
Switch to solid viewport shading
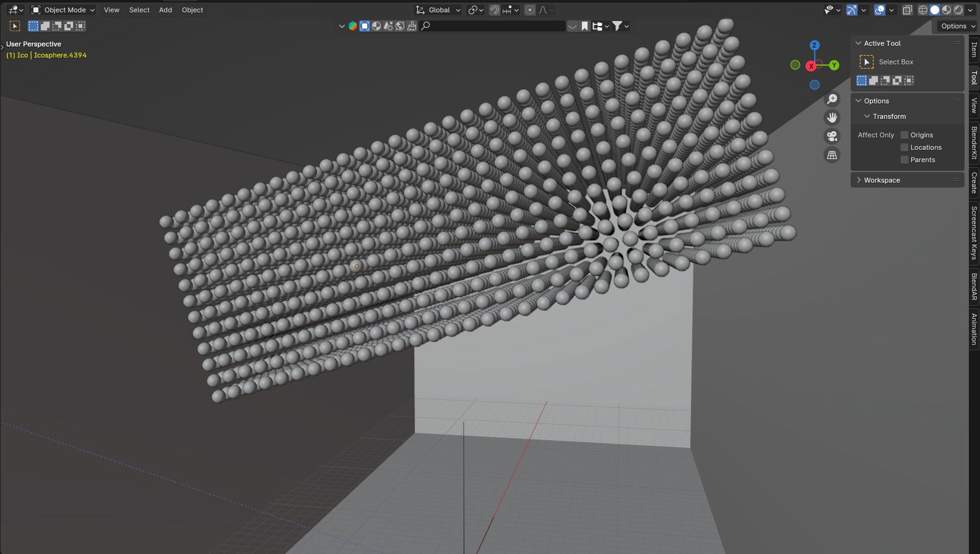(x=935, y=10)
